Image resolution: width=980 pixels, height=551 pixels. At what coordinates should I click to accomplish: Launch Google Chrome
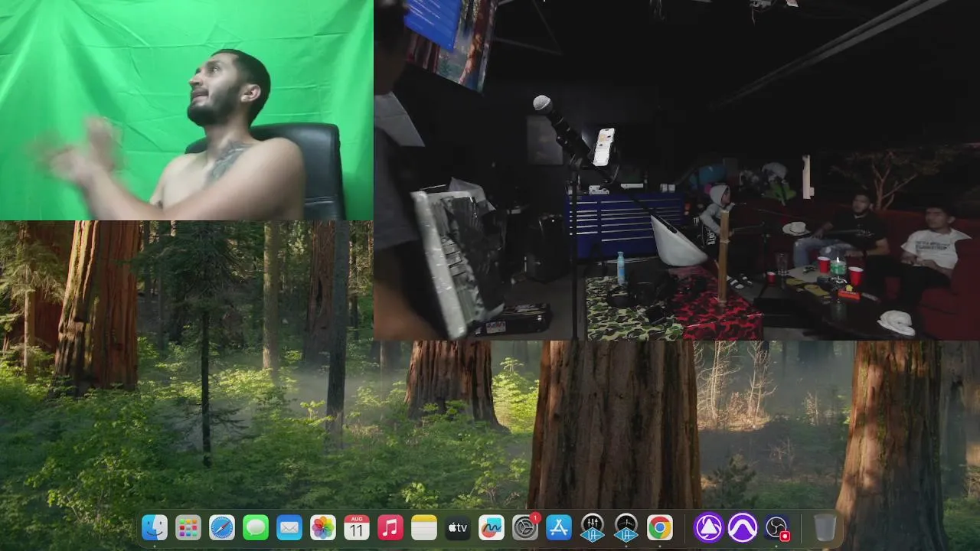click(660, 527)
